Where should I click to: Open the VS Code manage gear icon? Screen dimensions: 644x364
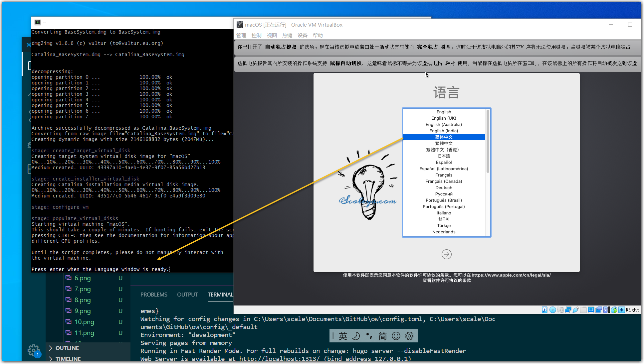34,350
